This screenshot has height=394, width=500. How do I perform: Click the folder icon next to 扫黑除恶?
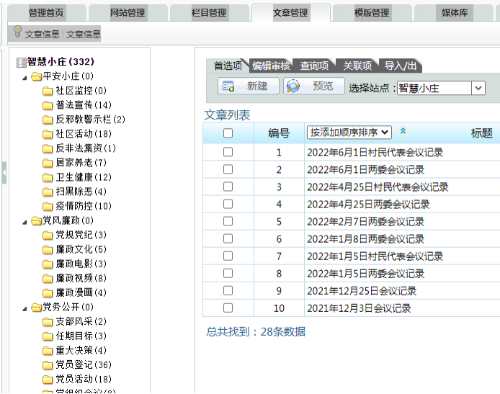click(48, 192)
